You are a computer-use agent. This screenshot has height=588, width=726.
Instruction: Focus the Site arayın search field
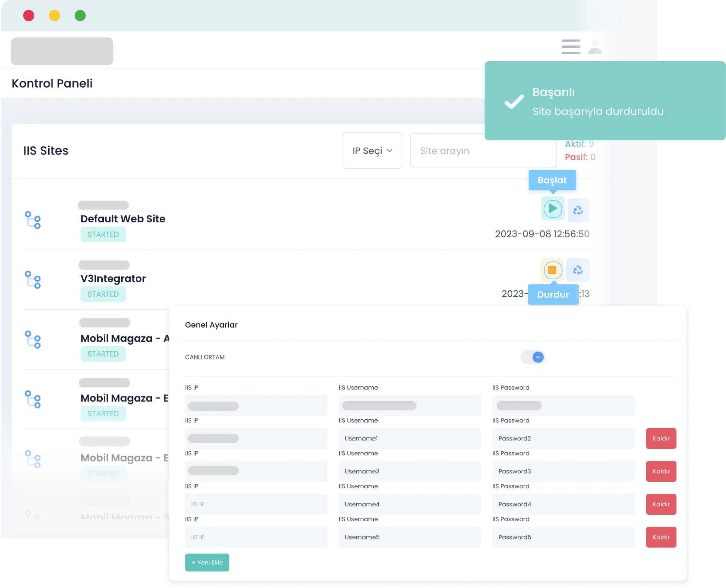coord(483,151)
